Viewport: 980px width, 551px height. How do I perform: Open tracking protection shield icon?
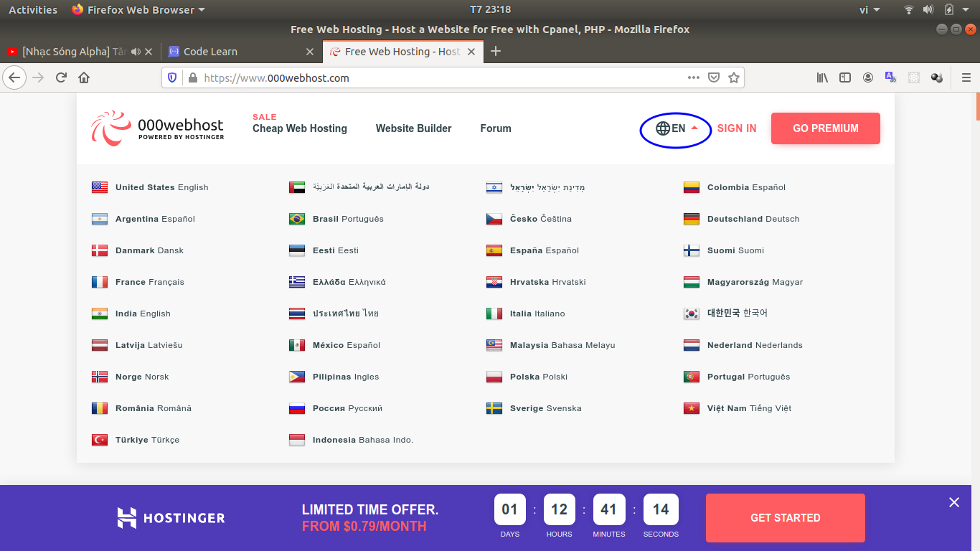pos(172,77)
